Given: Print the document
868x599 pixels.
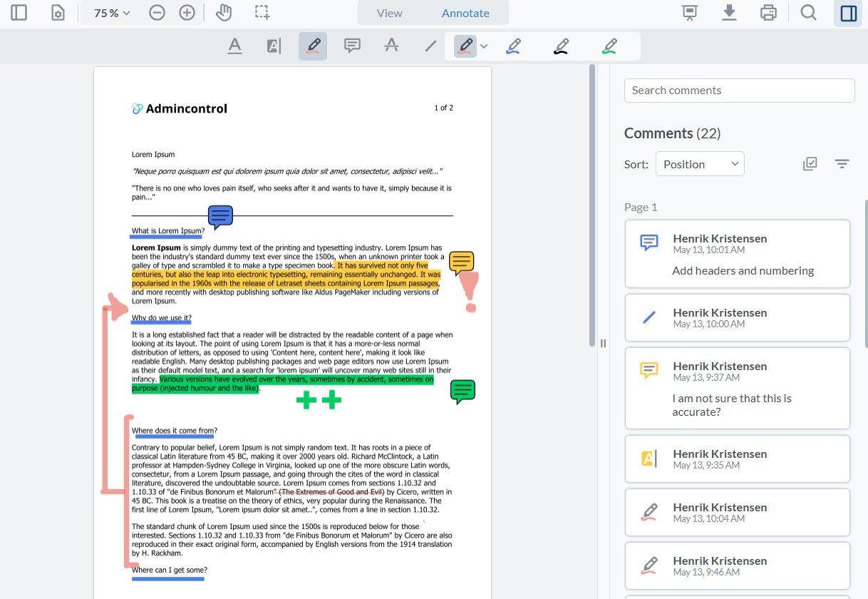Looking at the screenshot, I should pos(768,13).
